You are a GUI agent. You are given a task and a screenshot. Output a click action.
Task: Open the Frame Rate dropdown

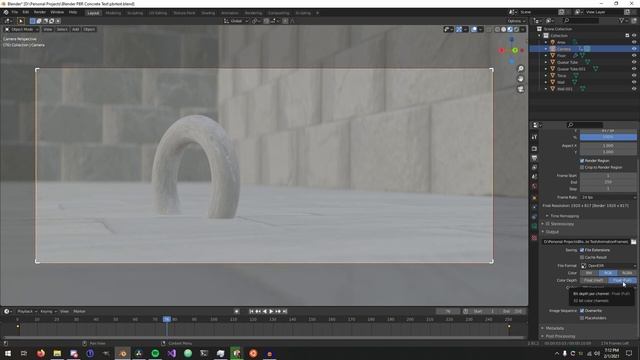tap(608, 197)
